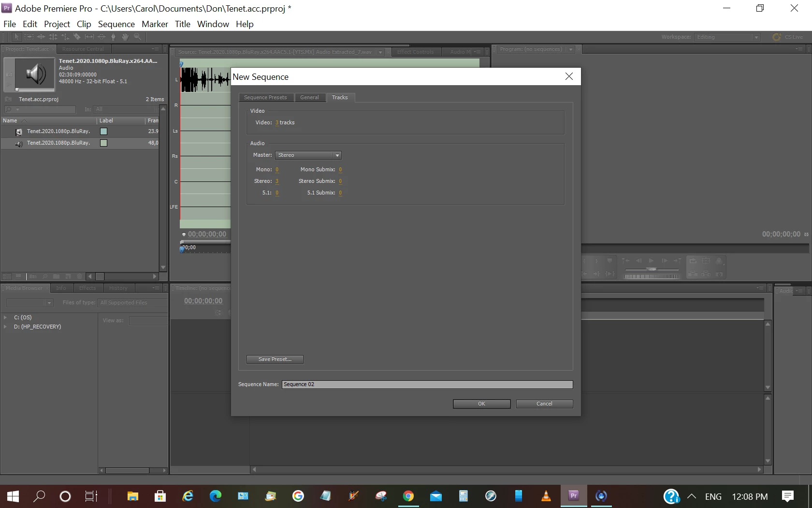Select the Pen tool
This screenshot has width=812, height=508.
click(114, 37)
